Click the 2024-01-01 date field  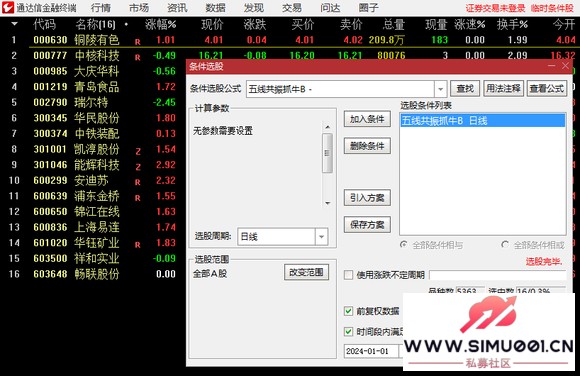point(371,351)
